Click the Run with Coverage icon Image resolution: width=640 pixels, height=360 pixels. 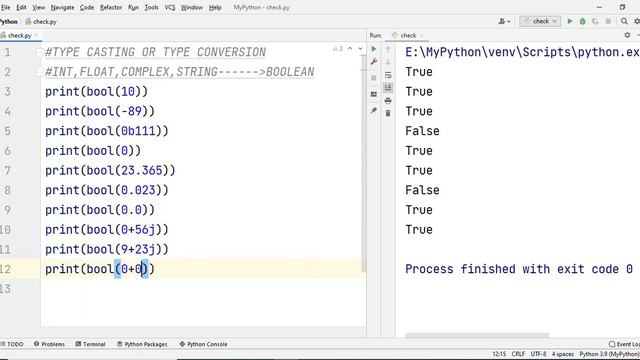[595, 21]
